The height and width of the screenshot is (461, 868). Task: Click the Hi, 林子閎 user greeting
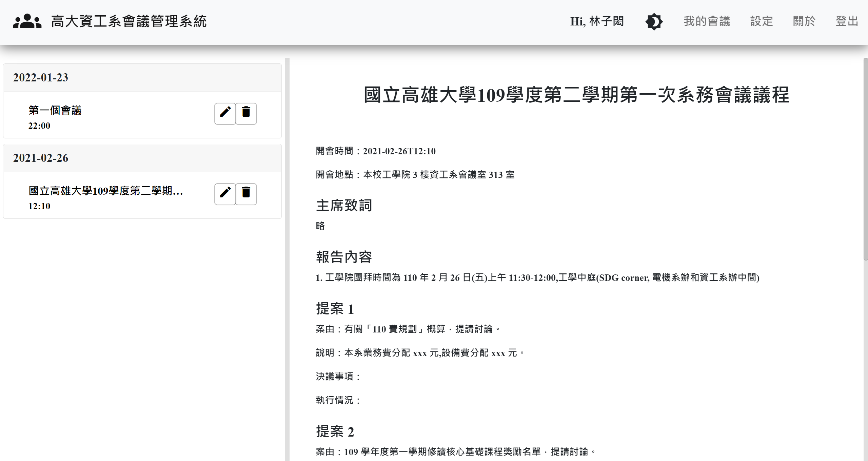(597, 21)
